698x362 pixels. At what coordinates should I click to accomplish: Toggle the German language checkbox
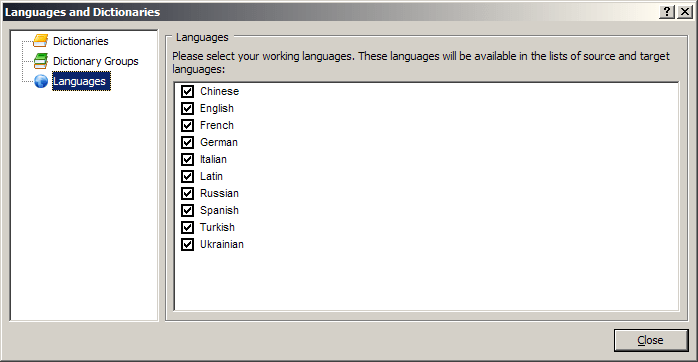pyautogui.click(x=187, y=142)
